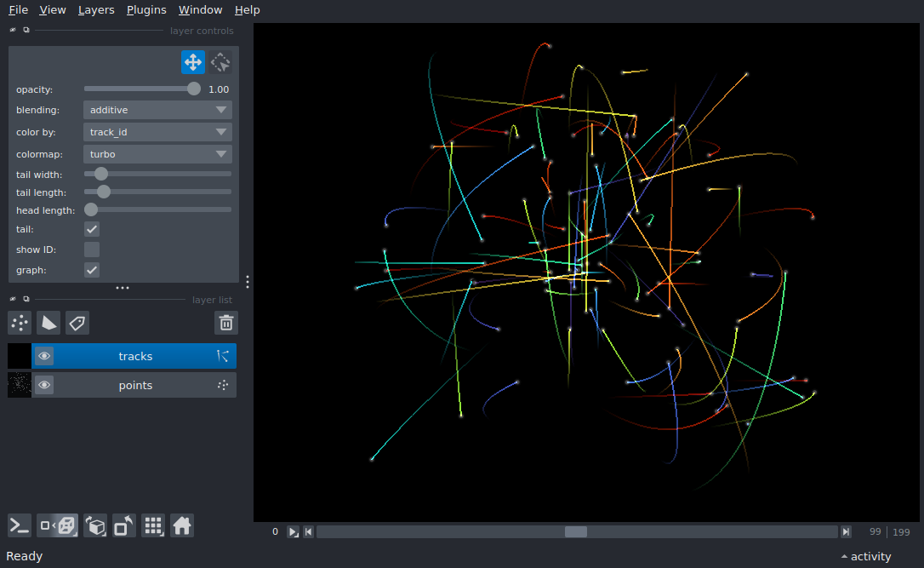Open the colormap dropdown
The width and height of the screenshot is (924, 568).
pyautogui.click(x=157, y=154)
